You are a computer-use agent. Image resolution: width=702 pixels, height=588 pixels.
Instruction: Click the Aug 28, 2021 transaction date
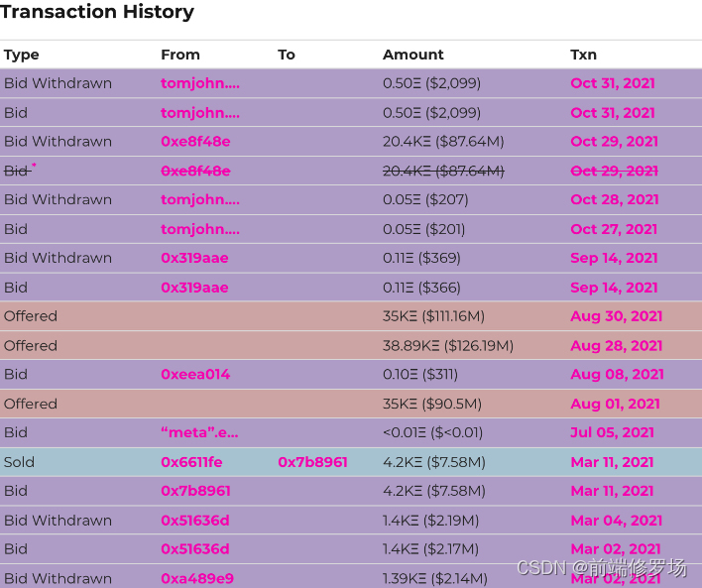616,346
